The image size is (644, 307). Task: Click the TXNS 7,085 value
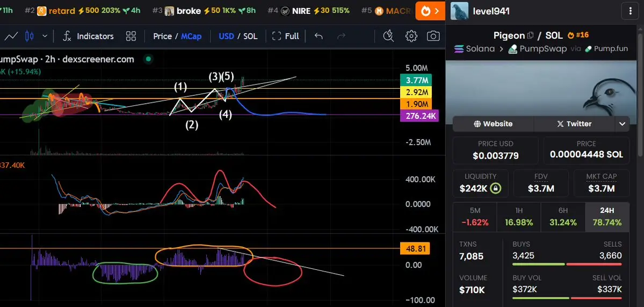tap(471, 256)
